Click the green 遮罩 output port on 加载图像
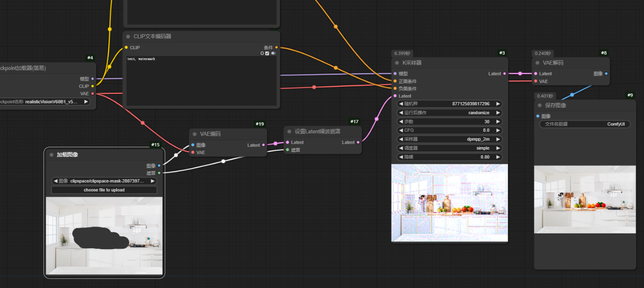The image size is (644, 288). point(159,172)
